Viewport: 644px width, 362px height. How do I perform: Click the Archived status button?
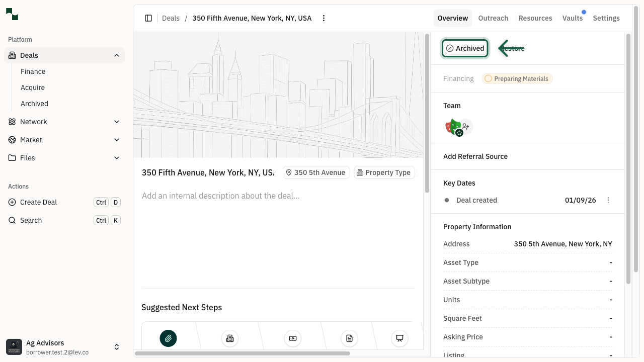465,48
